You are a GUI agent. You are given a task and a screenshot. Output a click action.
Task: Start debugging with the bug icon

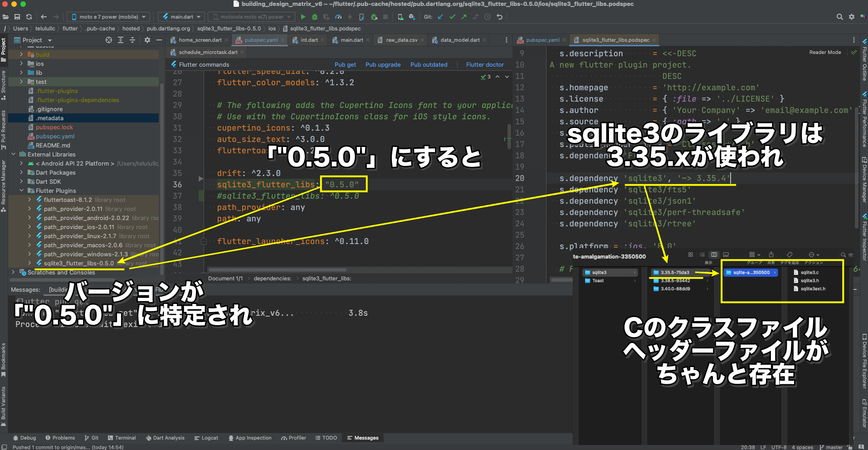(x=314, y=17)
